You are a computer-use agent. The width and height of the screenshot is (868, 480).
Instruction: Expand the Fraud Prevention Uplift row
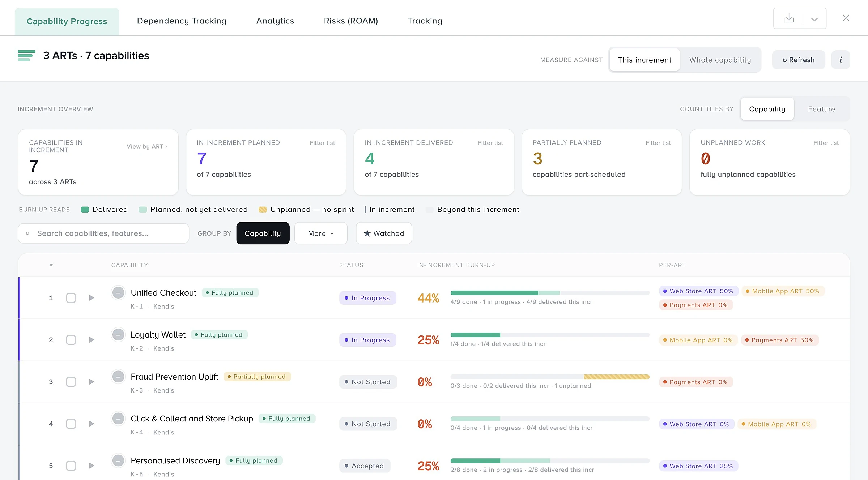tap(92, 382)
